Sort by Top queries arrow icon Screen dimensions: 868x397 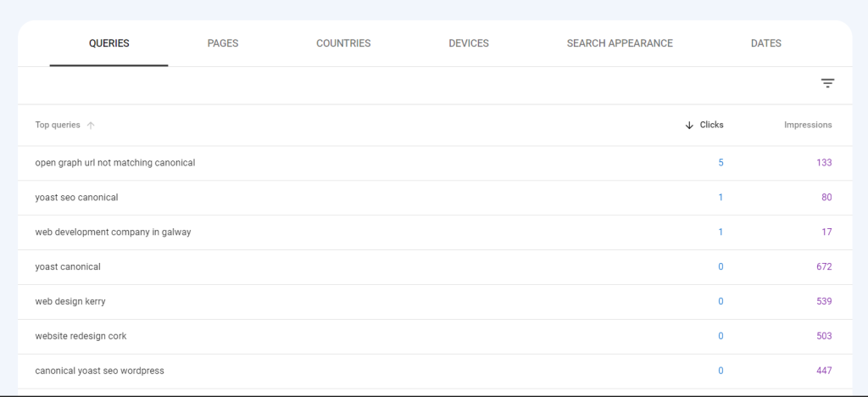coord(91,126)
